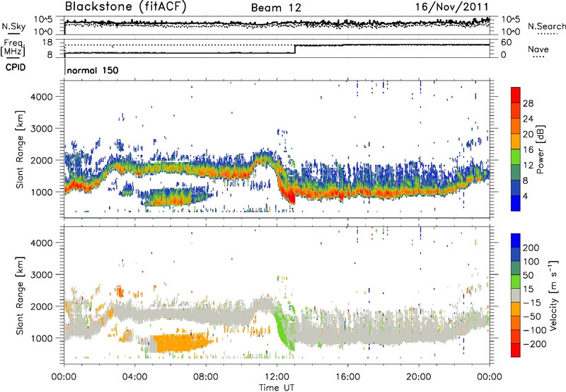Click the "20:00" time axis label
This screenshot has width=566, height=392.
coord(418,377)
